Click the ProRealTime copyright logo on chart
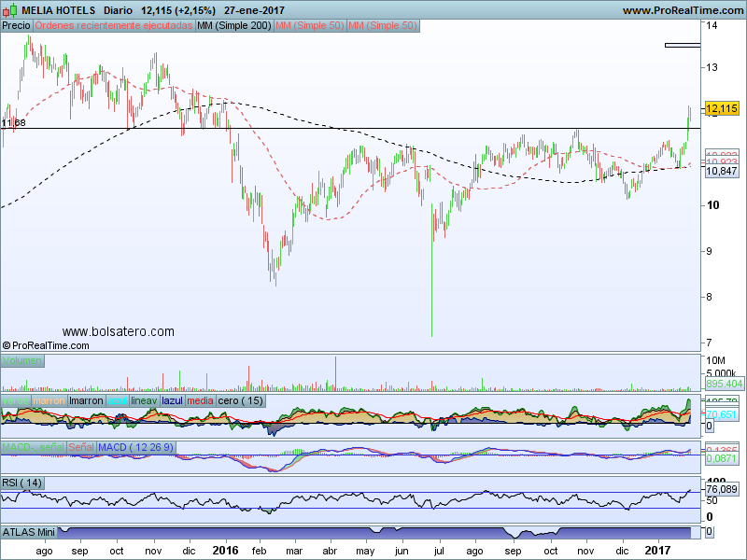Image resolution: width=747 pixels, height=560 pixels. (x=45, y=345)
